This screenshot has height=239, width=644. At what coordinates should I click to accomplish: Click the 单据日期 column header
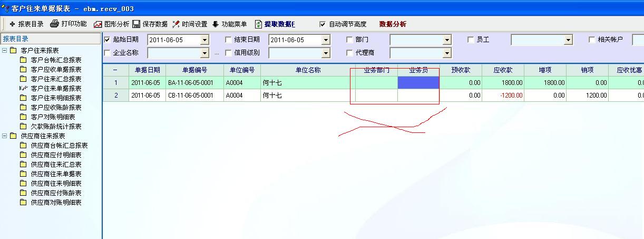pos(147,70)
